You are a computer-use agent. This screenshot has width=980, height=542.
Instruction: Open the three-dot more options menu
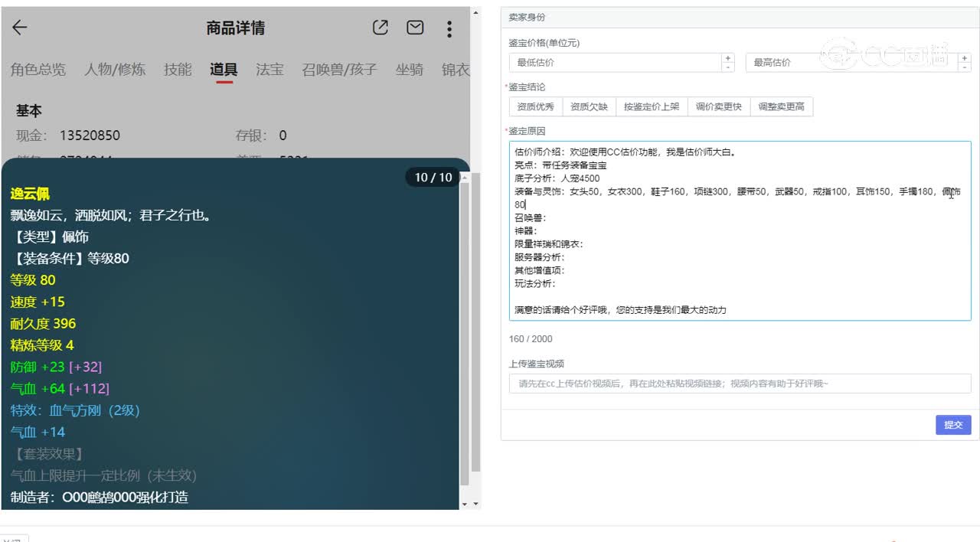coord(449,28)
